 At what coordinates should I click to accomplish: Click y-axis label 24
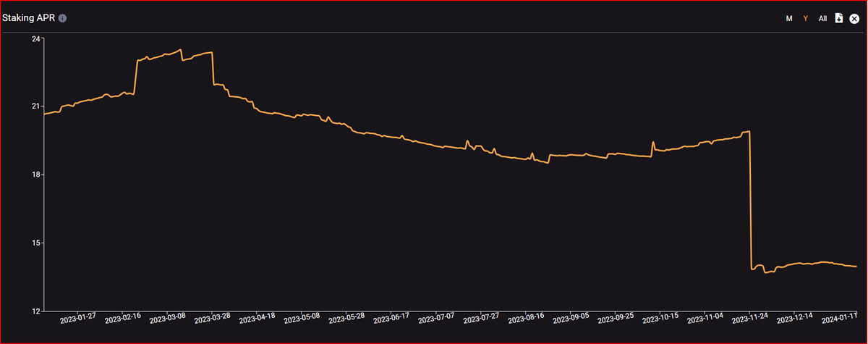(x=36, y=38)
